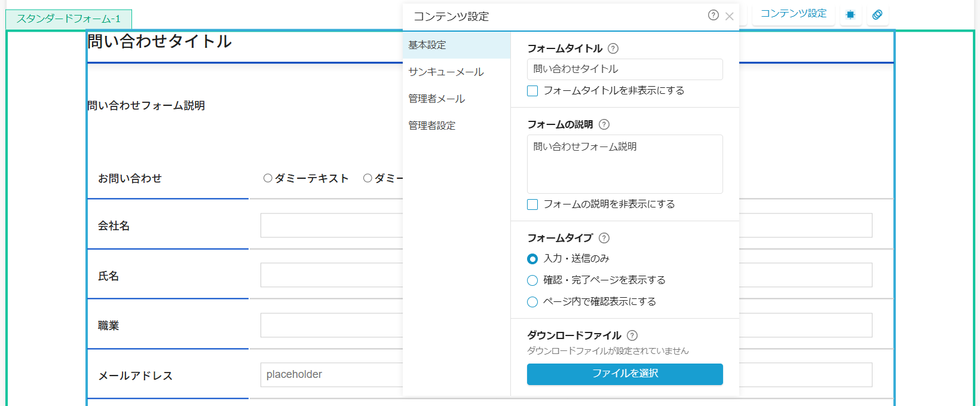Select the 入力・送信のみ radio button
Viewport: 980px width, 406px height.
point(532,259)
